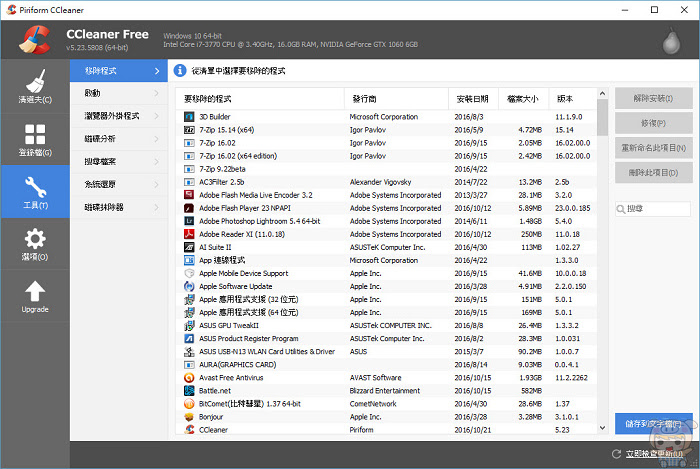Click the vertical scrollbar thumb
Screen dimensions: 700x469
tap(602, 117)
